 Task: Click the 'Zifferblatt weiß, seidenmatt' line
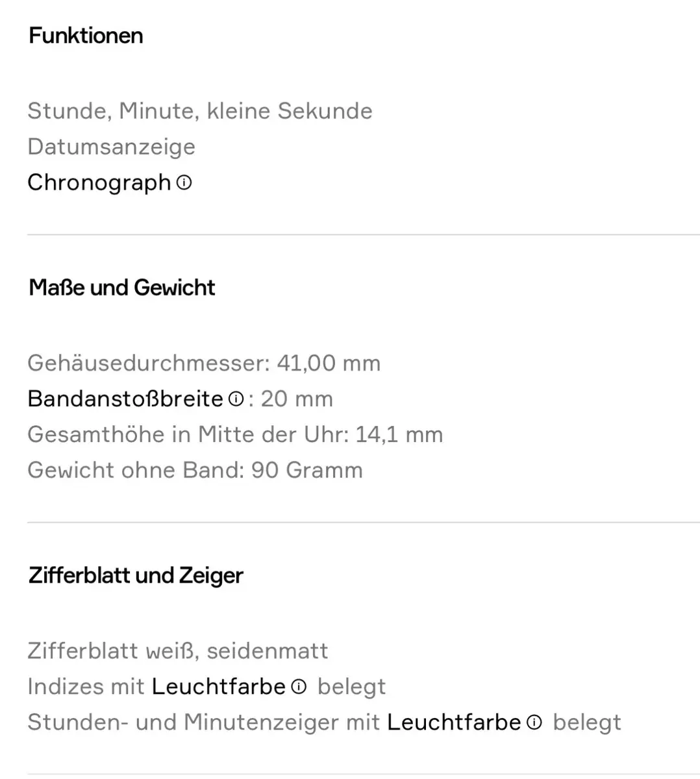tap(178, 650)
